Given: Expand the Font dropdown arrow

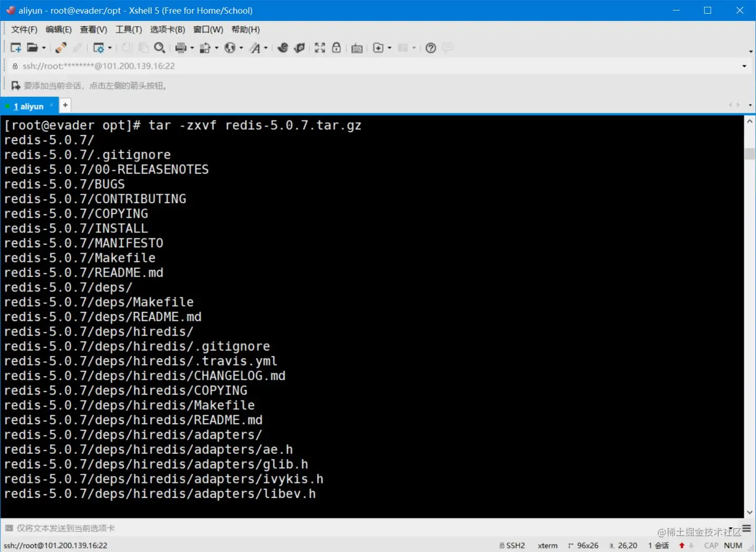Looking at the screenshot, I should tap(266, 48).
